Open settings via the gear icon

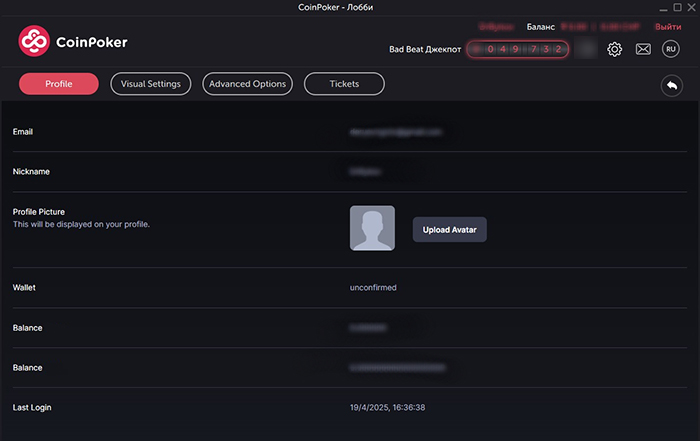[614, 49]
